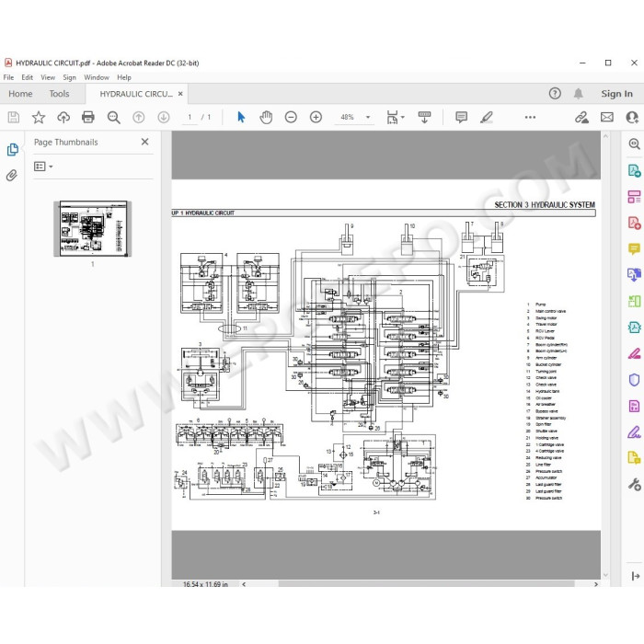Image resolution: width=644 pixels, height=644 pixels.
Task: Close the HYDRAULIC CIRCU... document tab
Action: [180, 94]
